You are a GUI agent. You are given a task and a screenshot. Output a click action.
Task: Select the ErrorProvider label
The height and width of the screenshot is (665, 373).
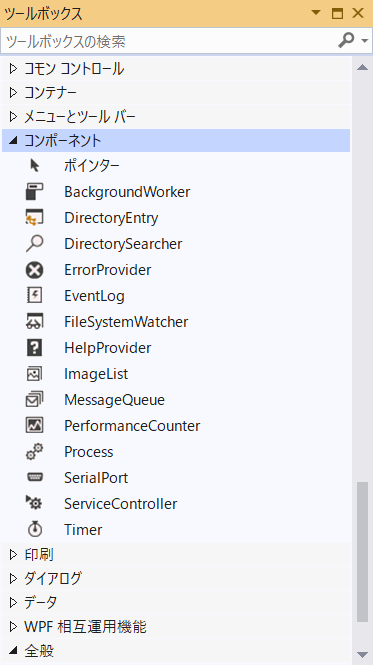tap(107, 270)
